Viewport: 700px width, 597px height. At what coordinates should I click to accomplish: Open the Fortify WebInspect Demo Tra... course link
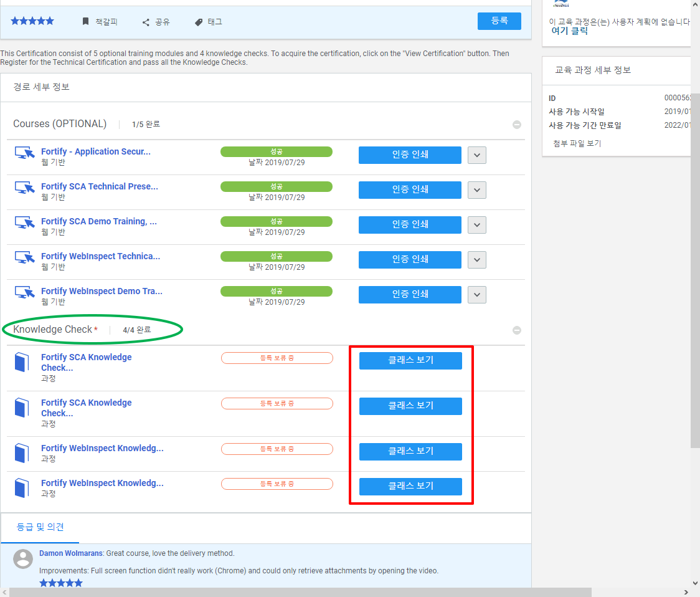[102, 291]
